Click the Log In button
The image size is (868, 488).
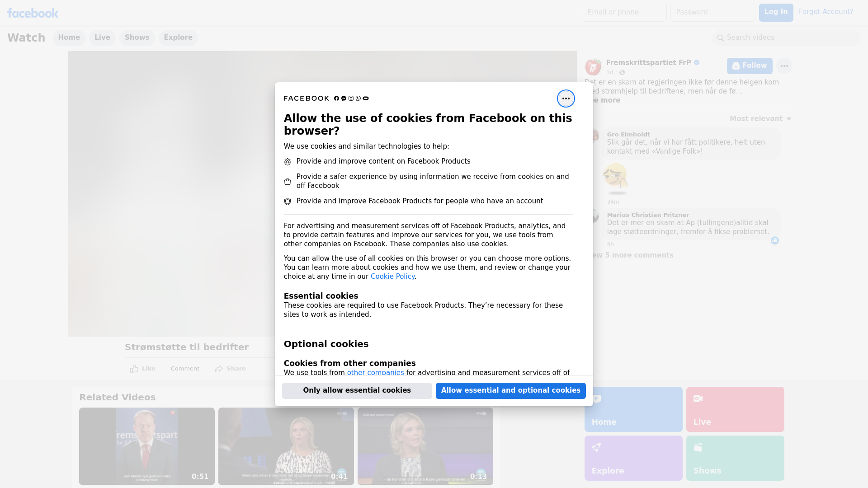776,13
